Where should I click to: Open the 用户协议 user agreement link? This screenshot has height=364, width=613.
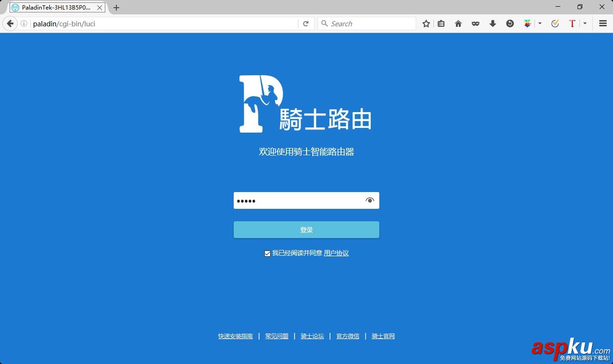click(336, 253)
